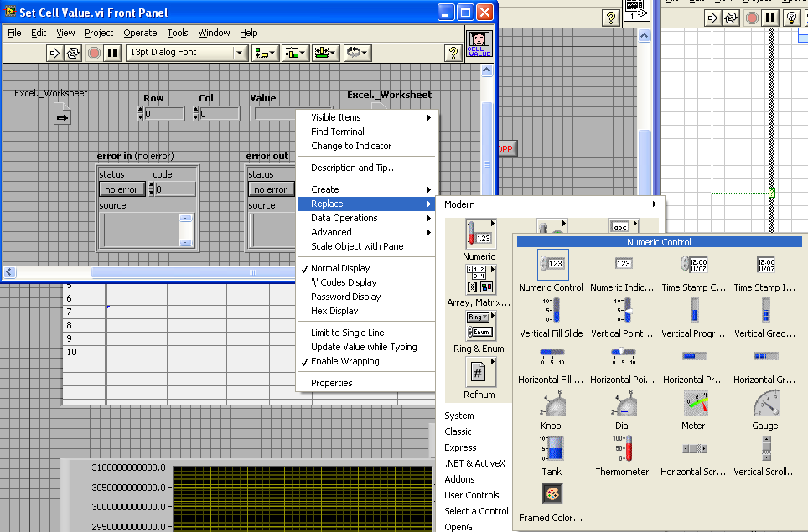Select the Gauge indicator icon
Screen dimensions: 808x532
pyautogui.click(x=764, y=405)
